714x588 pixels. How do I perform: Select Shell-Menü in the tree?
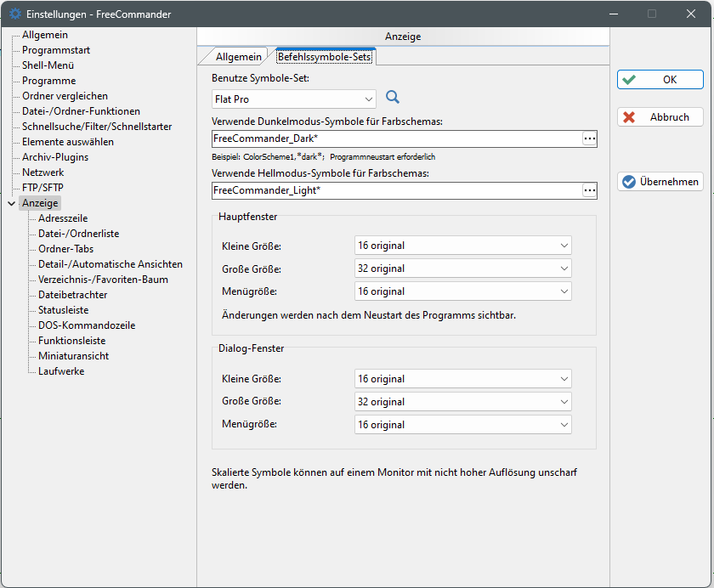[x=48, y=65]
